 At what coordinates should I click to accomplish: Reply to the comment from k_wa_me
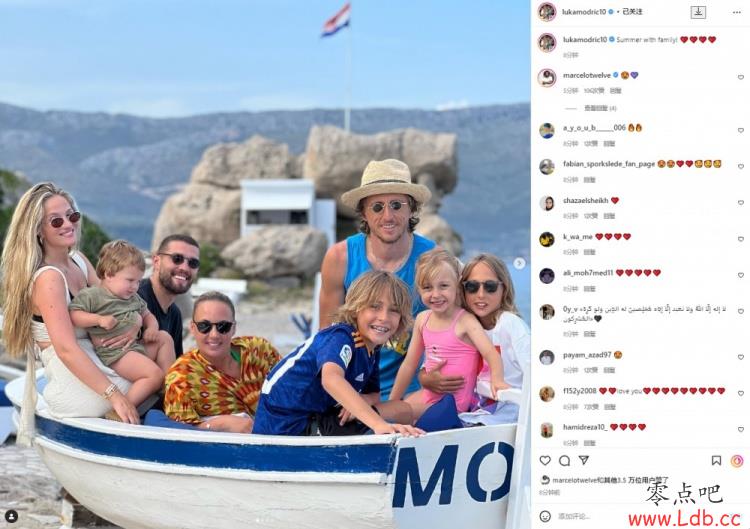590,252
